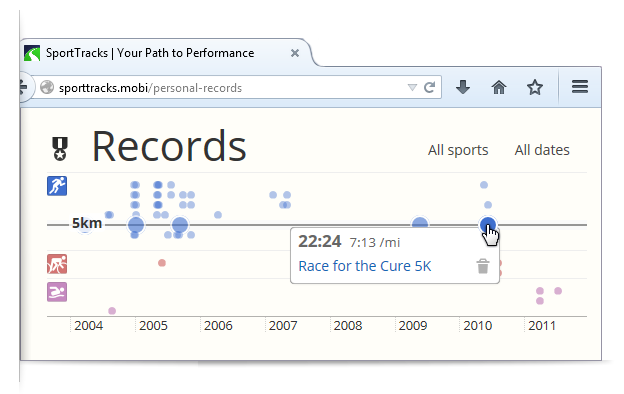The height and width of the screenshot is (394, 624).
Task: Click the running sport icon
Action: pyautogui.click(x=57, y=186)
